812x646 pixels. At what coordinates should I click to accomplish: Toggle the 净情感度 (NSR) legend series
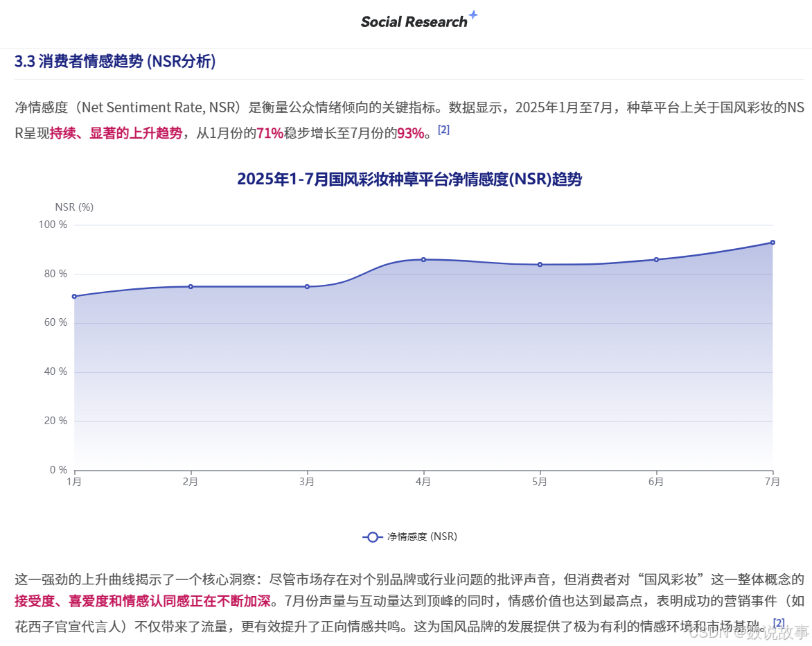[x=409, y=536]
